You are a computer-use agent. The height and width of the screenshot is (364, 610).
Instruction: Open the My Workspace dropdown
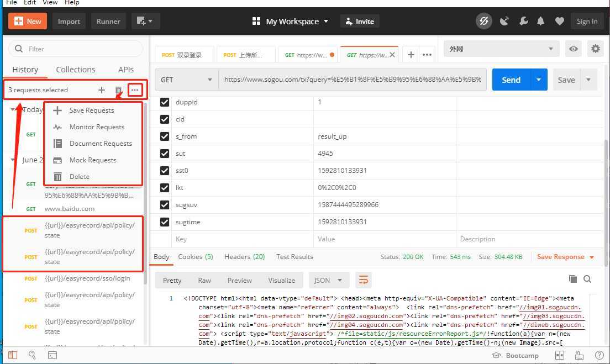click(290, 22)
